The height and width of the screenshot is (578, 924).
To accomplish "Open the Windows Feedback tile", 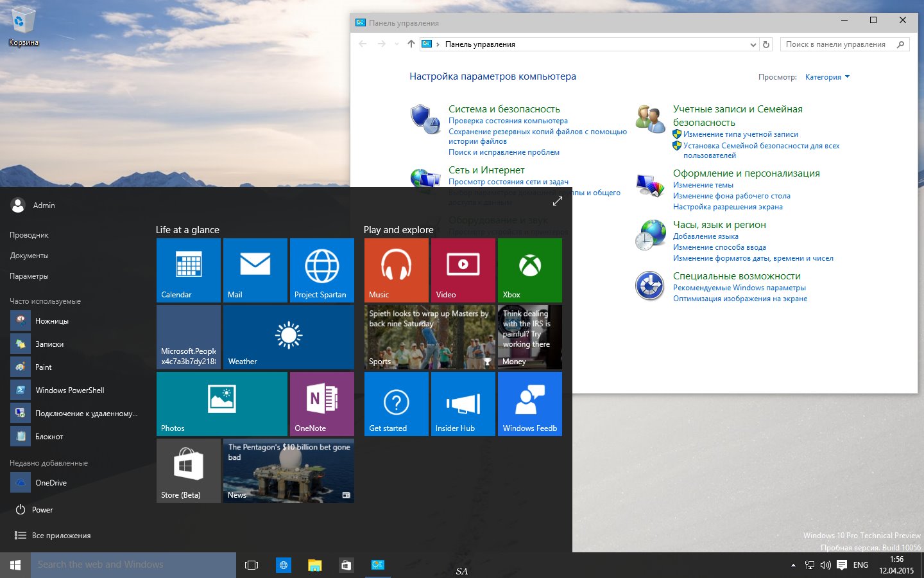I will (530, 404).
